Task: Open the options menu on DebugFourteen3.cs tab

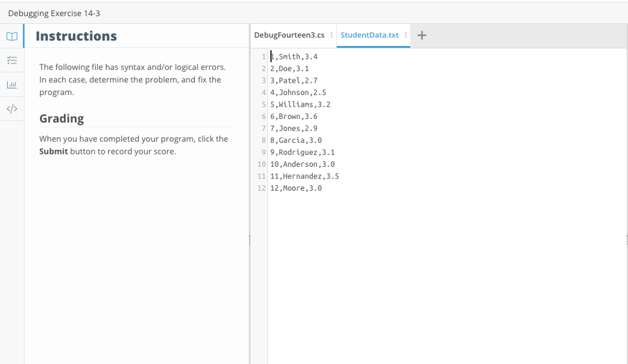Action: (332, 35)
